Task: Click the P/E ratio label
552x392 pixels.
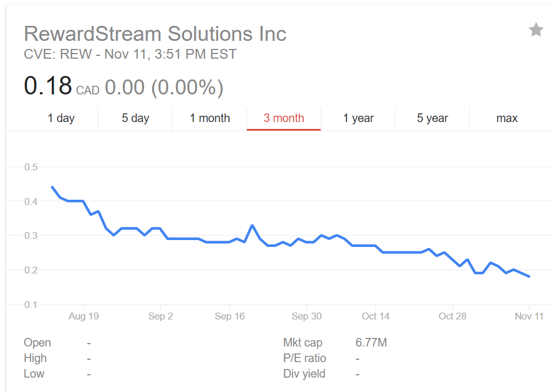Action: click(x=304, y=358)
